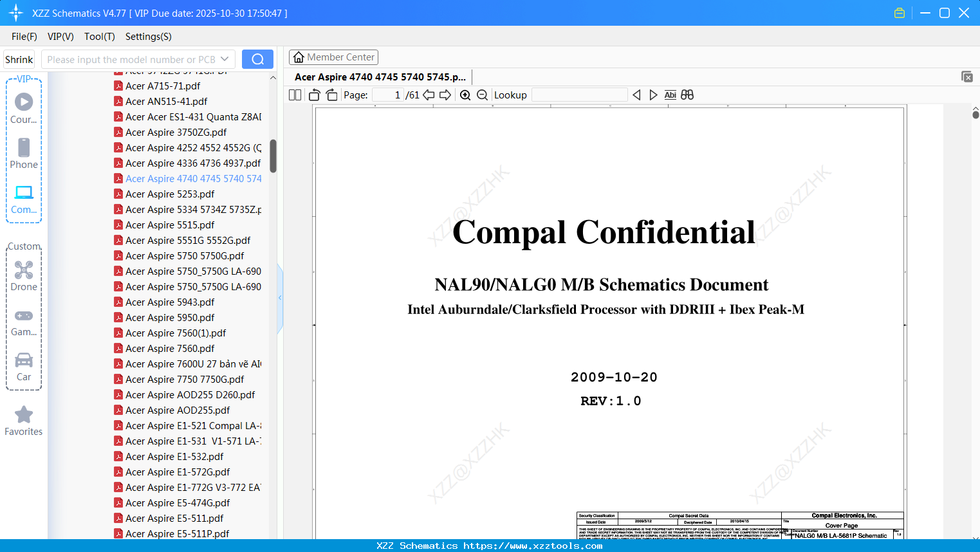
Task: Open the Settings(S) menu
Action: click(149, 37)
